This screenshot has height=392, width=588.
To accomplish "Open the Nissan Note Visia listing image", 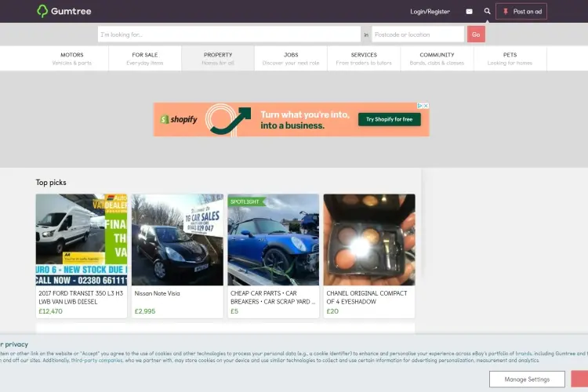I will click(177, 239).
